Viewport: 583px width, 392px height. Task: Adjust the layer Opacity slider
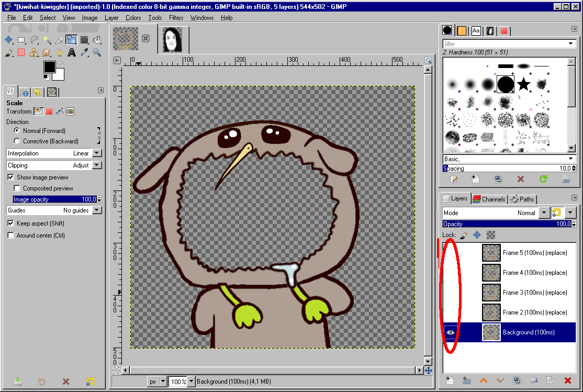(507, 224)
